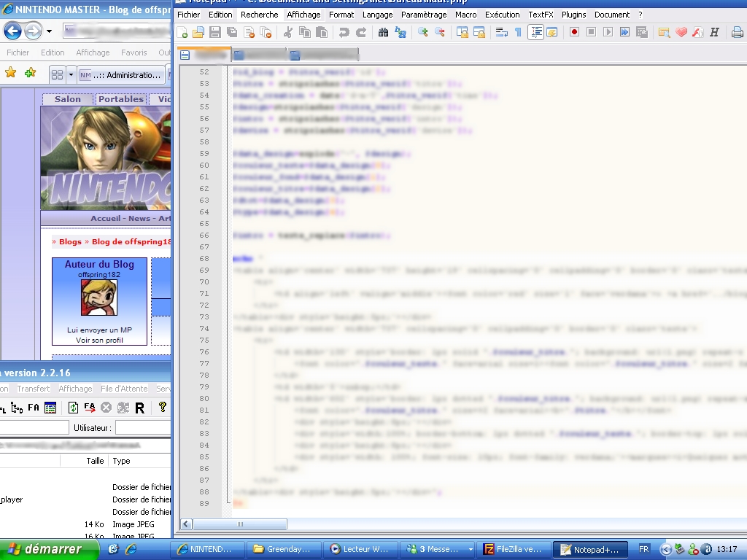This screenshot has width=747, height=560.
Task: Click the 'Lui envoyer un MP' link
Action: (99, 330)
